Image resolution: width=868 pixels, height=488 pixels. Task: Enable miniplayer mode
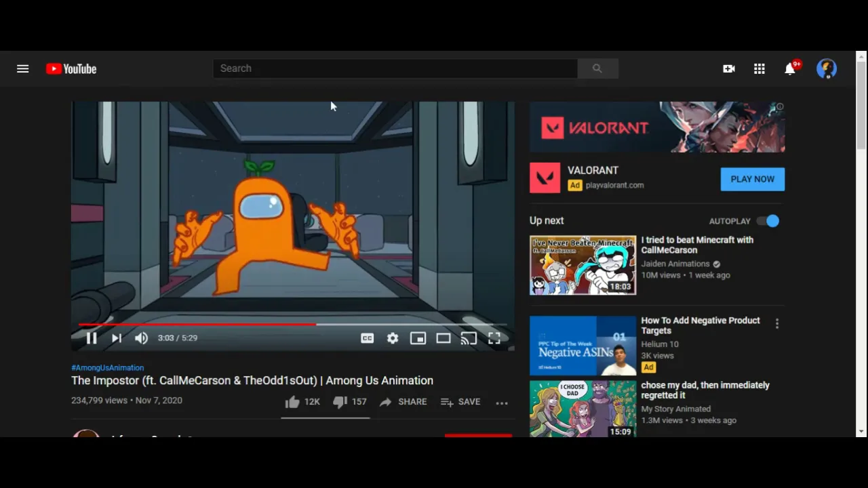point(418,338)
